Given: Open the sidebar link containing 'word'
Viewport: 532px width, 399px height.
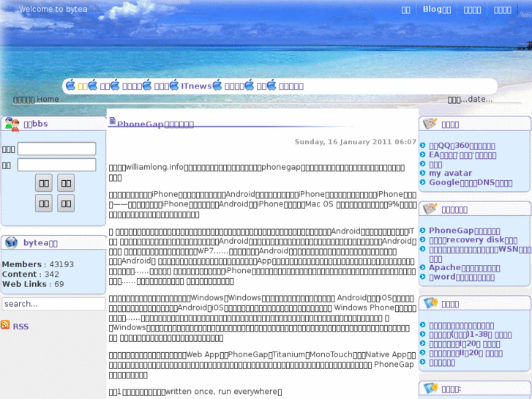Looking at the screenshot, I should click(x=462, y=277).
